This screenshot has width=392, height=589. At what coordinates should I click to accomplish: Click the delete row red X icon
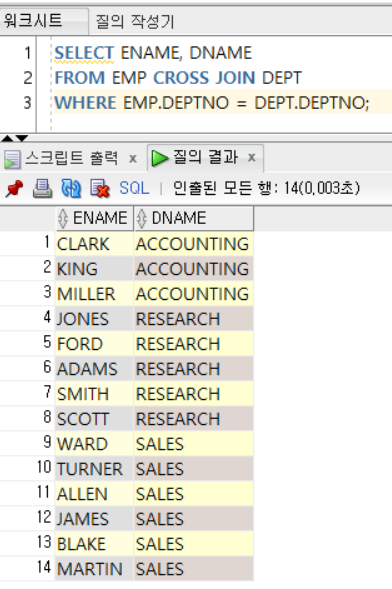100,188
